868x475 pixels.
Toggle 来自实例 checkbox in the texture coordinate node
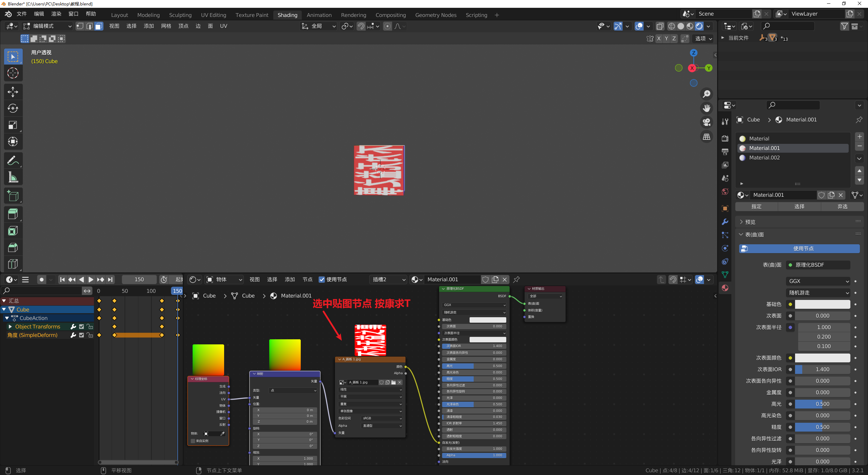193,441
